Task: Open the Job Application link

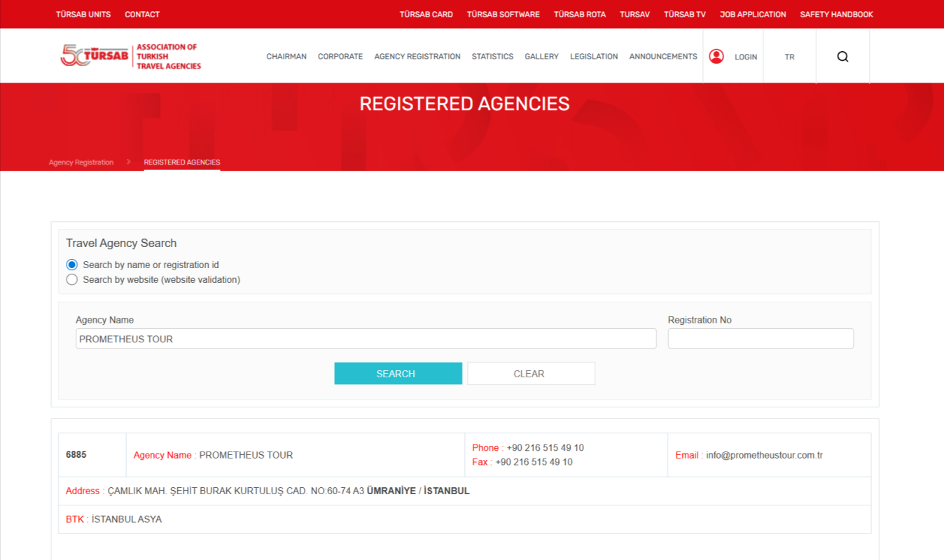Action: (x=753, y=14)
